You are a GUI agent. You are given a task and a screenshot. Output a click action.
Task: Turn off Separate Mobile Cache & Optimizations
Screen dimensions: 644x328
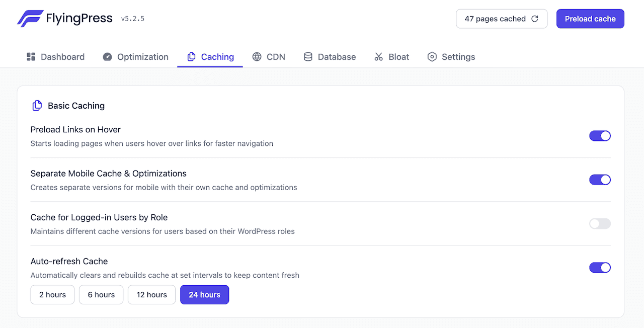tap(600, 180)
